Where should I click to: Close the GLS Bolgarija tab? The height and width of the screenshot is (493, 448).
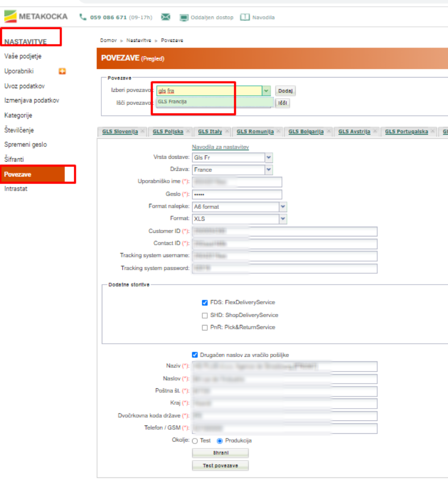click(329, 131)
